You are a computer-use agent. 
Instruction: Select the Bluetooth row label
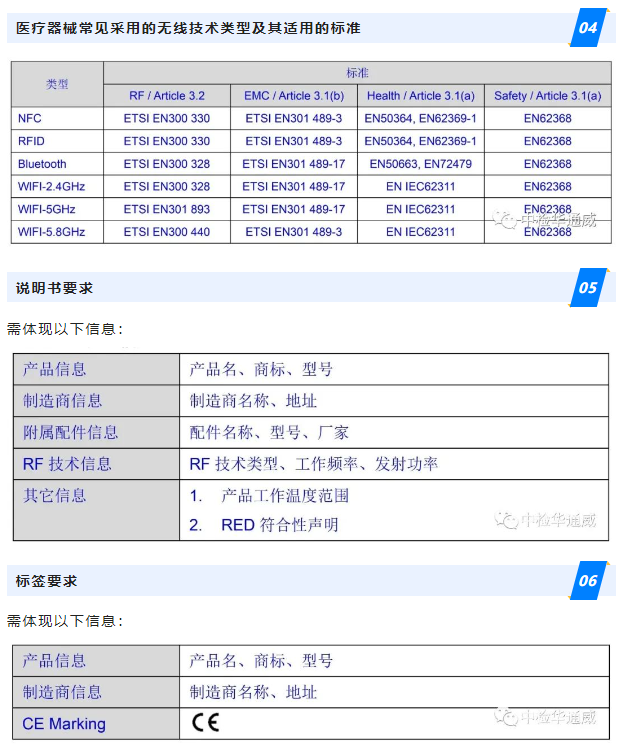[x=42, y=164]
